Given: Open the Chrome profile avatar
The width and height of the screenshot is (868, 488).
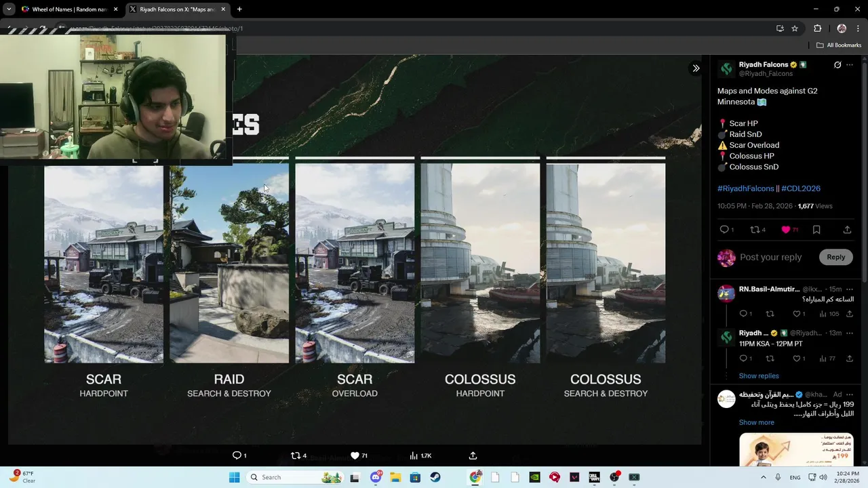Looking at the screenshot, I should [x=842, y=28].
